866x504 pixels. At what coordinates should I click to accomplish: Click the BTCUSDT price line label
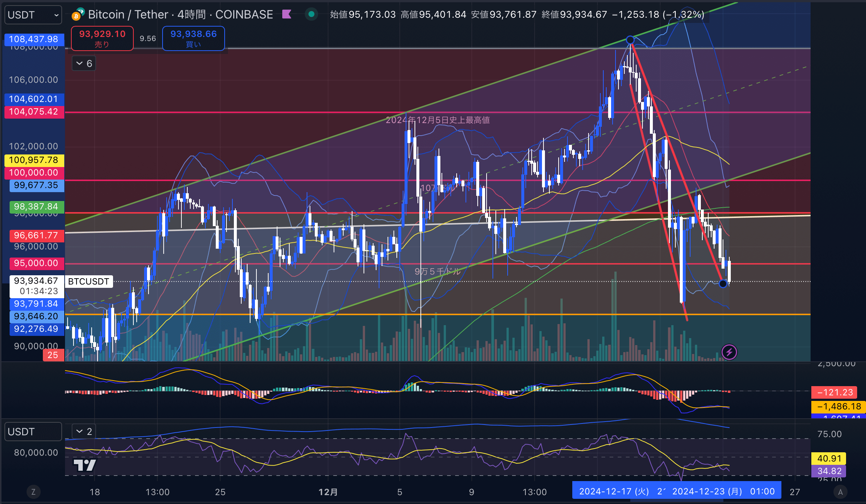click(89, 282)
